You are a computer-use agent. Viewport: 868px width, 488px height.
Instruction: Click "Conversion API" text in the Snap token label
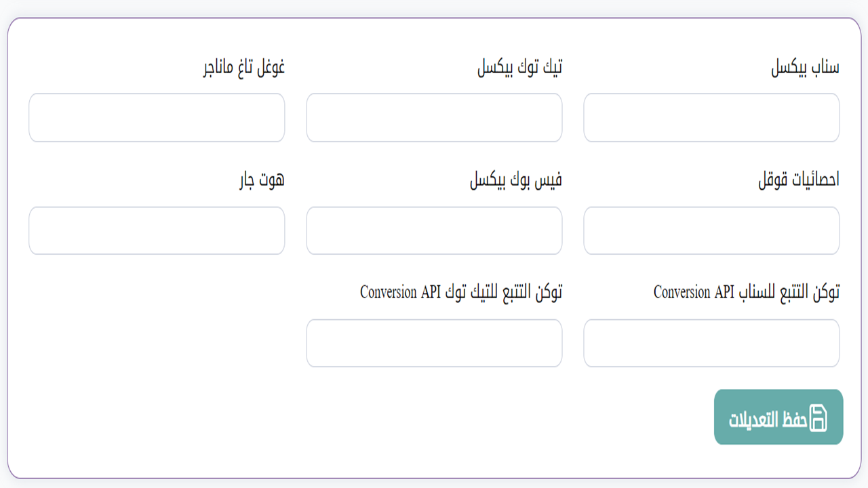pos(694,292)
